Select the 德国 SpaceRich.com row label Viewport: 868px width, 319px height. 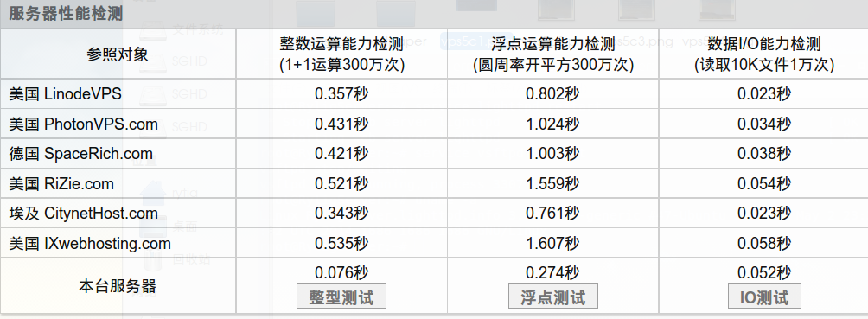pyautogui.click(x=80, y=153)
